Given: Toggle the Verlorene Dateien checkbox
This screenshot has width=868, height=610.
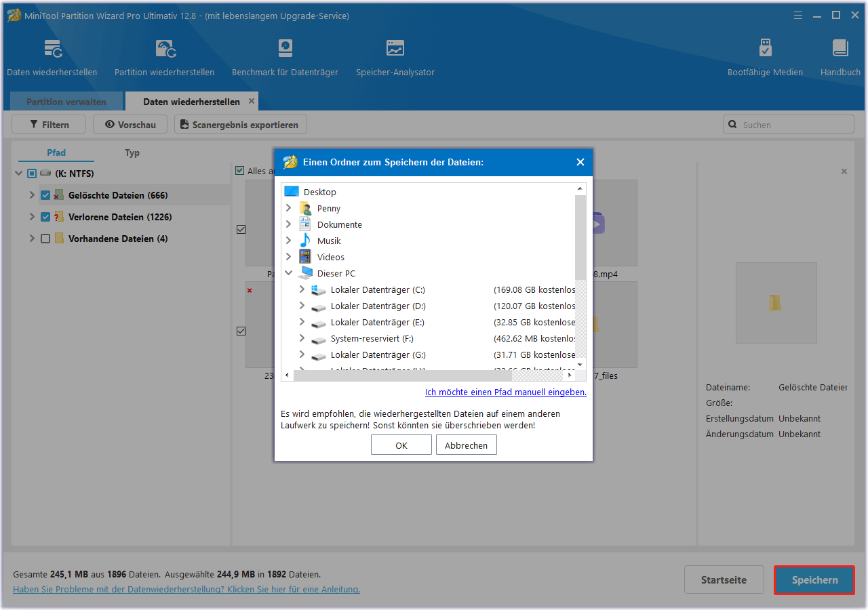Looking at the screenshot, I should tap(45, 217).
